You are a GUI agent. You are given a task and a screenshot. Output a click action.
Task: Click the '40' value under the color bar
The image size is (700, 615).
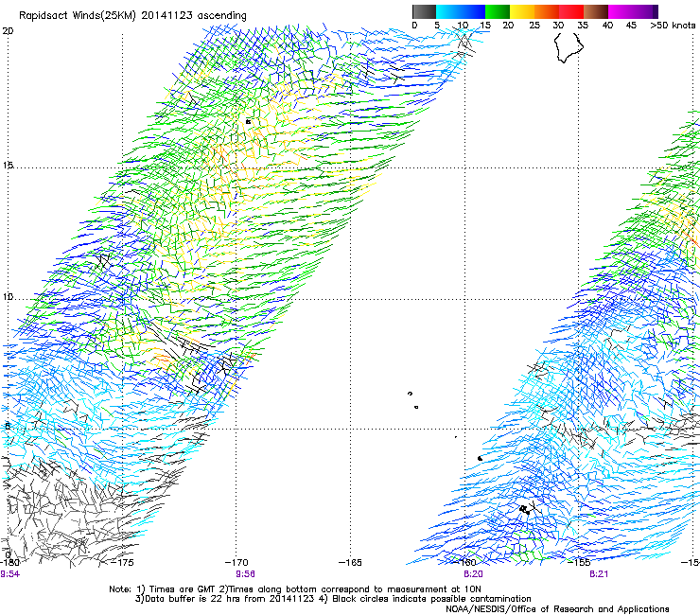607,26
